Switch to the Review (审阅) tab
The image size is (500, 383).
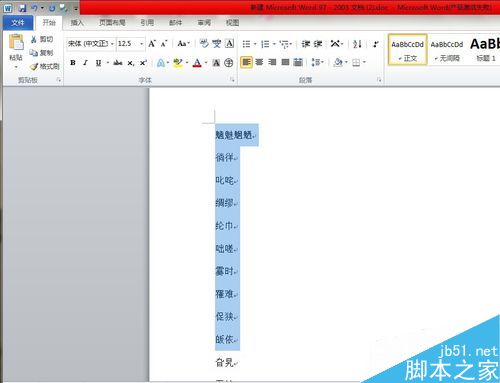coord(204,23)
